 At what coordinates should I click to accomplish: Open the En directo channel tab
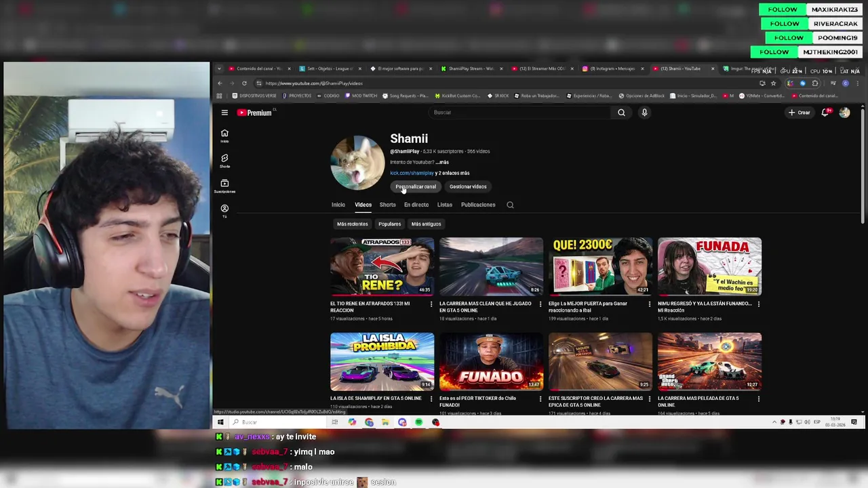click(416, 205)
